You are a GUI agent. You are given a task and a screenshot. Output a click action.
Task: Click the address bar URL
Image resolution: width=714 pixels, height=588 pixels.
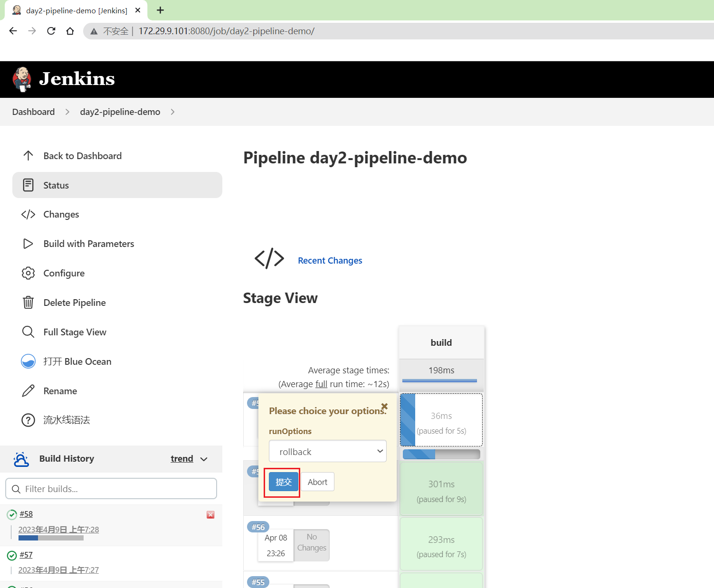[227, 31]
